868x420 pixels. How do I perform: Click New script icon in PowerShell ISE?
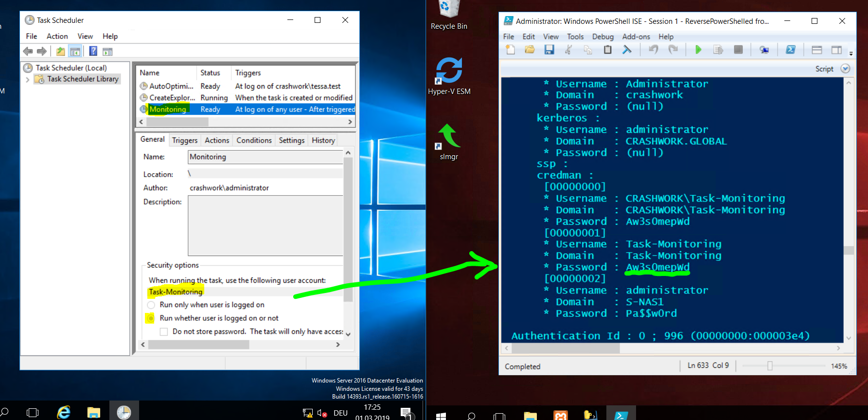coord(510,50)
